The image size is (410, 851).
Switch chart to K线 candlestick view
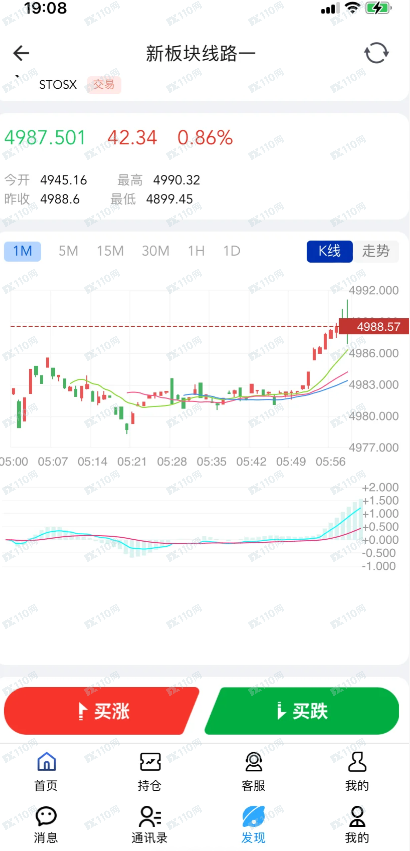tap(330, 251)
